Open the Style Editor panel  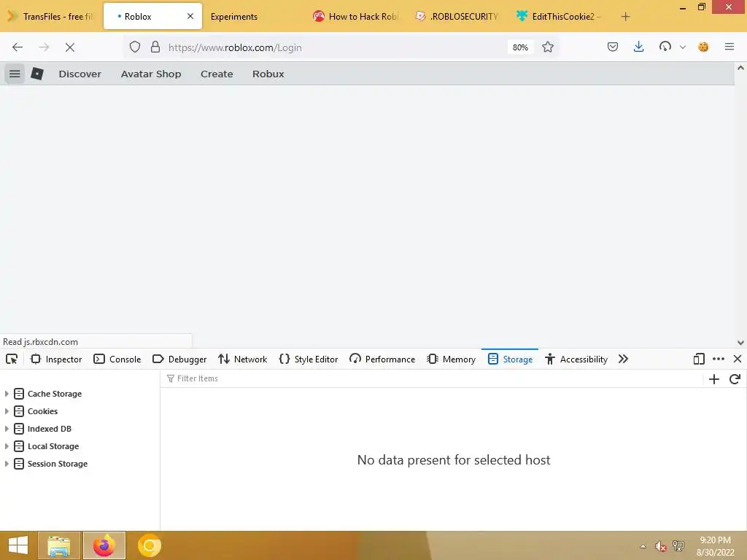[x=309, y=359]
